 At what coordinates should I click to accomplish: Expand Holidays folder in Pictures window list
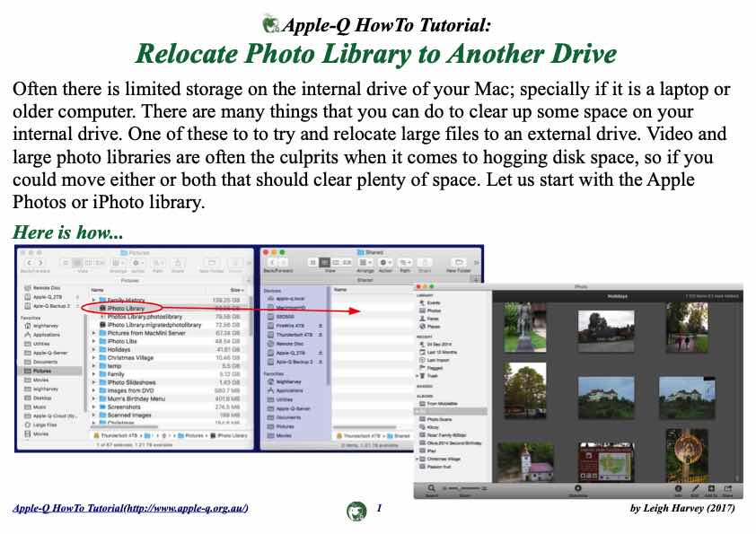(94, 349)
